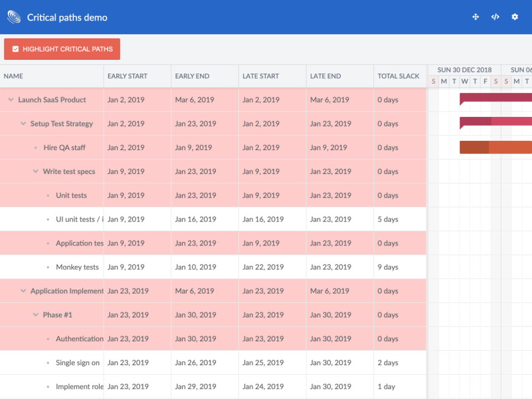The image size is (532, 399).
Task: Select the Monkey tests row
Action: pos(77,267)
